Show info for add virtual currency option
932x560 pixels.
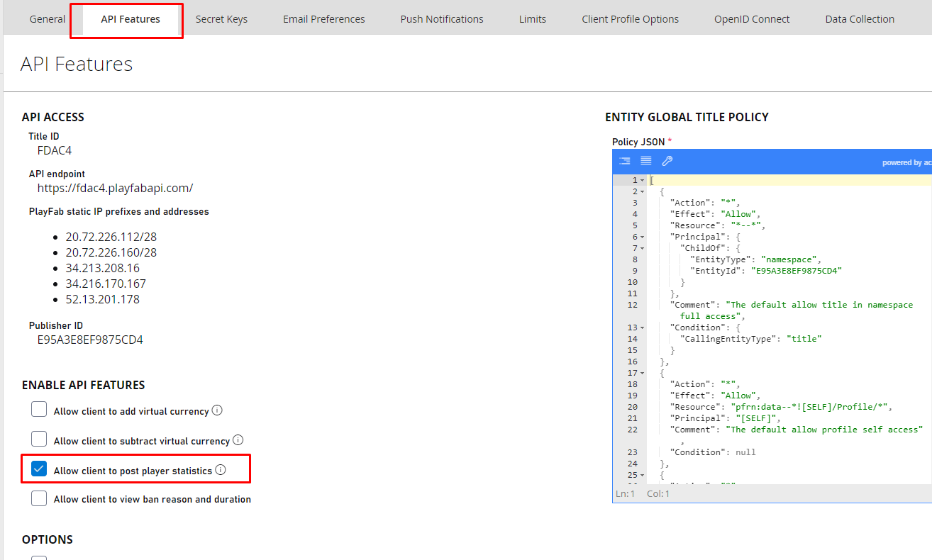[218, 410]
